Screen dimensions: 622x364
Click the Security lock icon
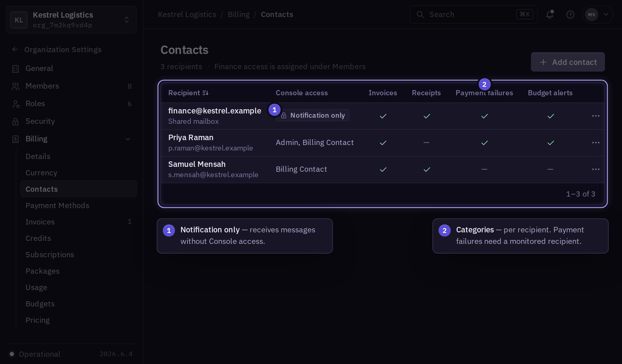pyautogui.click(x=15, y=121)
